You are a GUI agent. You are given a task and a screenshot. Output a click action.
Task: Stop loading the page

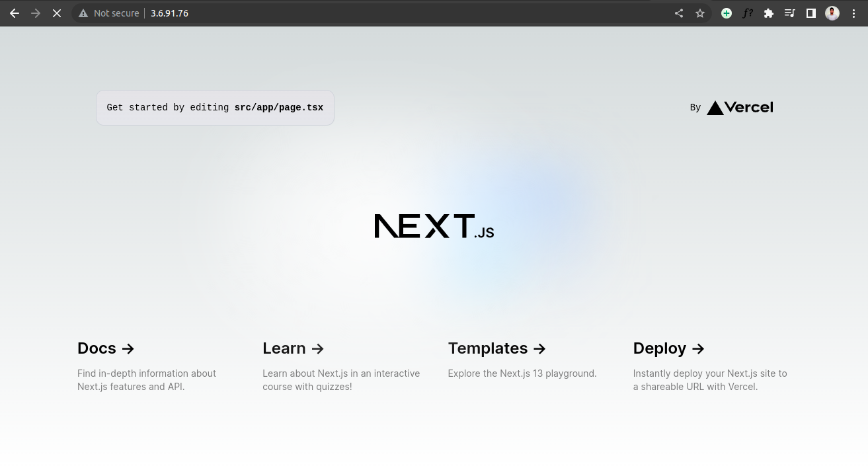coord(57,13)
